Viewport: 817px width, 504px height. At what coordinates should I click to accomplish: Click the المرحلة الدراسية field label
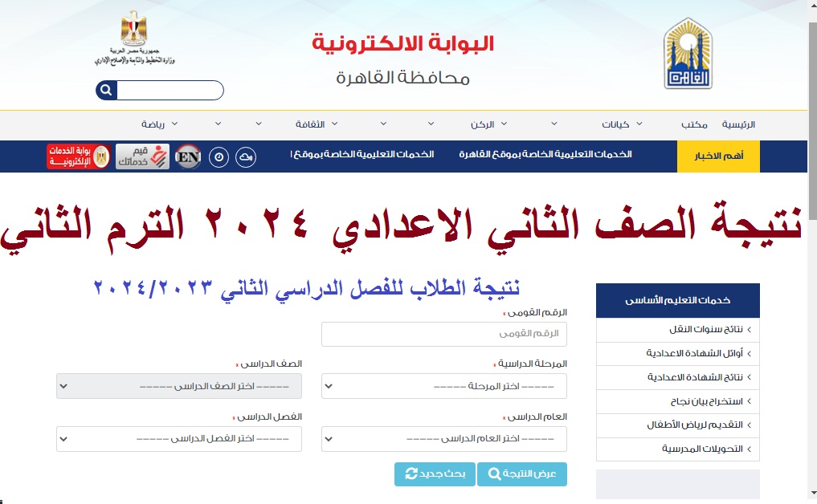pos(530,364)
